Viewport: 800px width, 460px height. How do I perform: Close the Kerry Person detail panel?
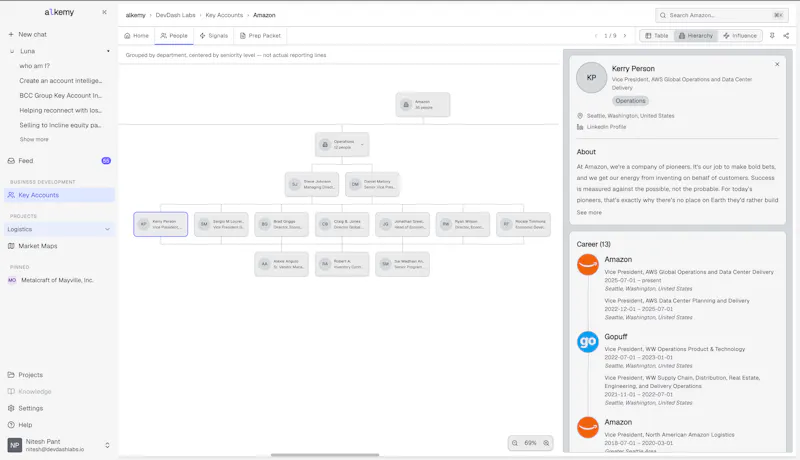(x=777, y=64)
